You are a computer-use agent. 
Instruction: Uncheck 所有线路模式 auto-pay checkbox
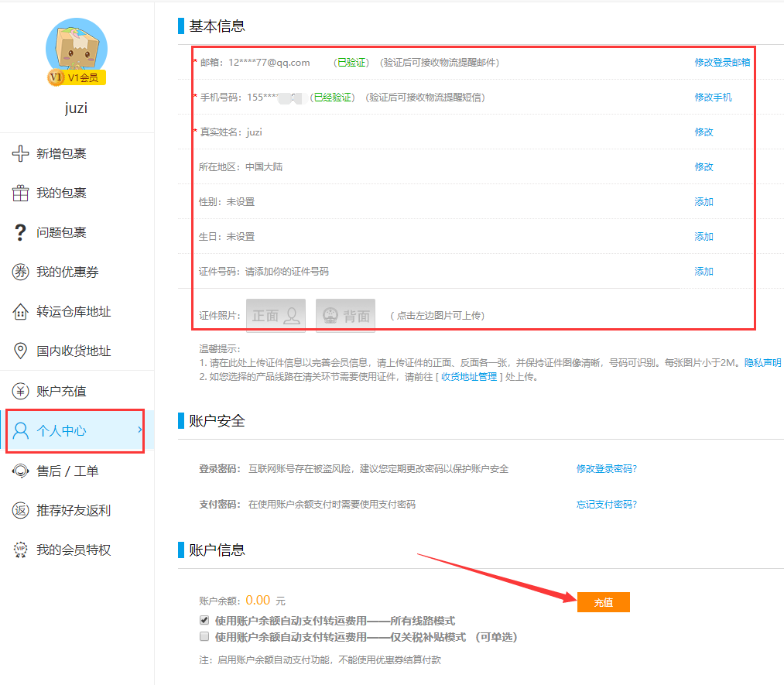(204, 621)
